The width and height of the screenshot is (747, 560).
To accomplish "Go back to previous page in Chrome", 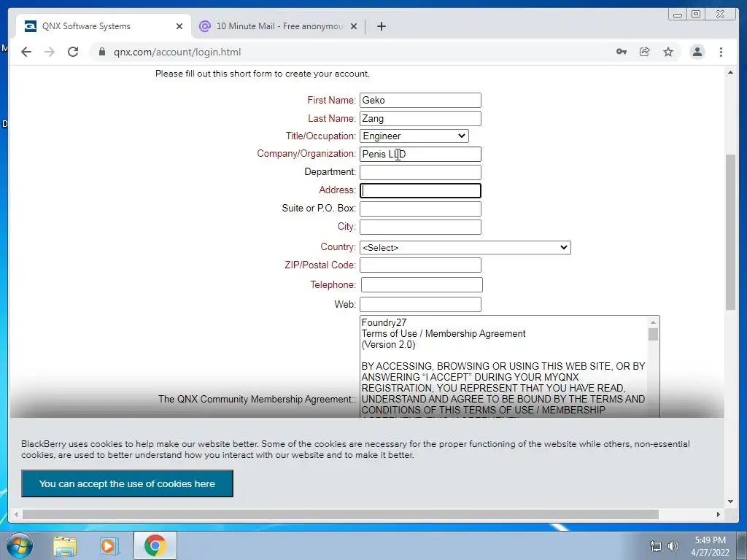I will (x=26, y=52).
